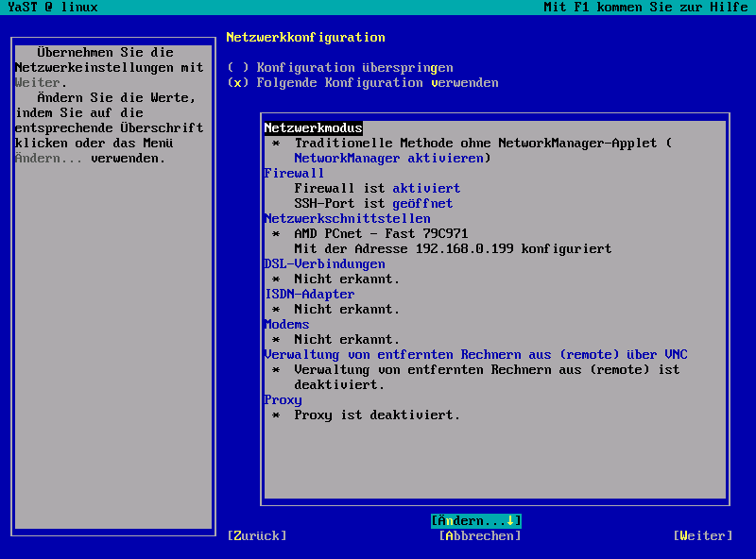Click 'Nicht erkannt.' under ISDN-Adapter
This screenshot has width=756, height=559.
347,309
